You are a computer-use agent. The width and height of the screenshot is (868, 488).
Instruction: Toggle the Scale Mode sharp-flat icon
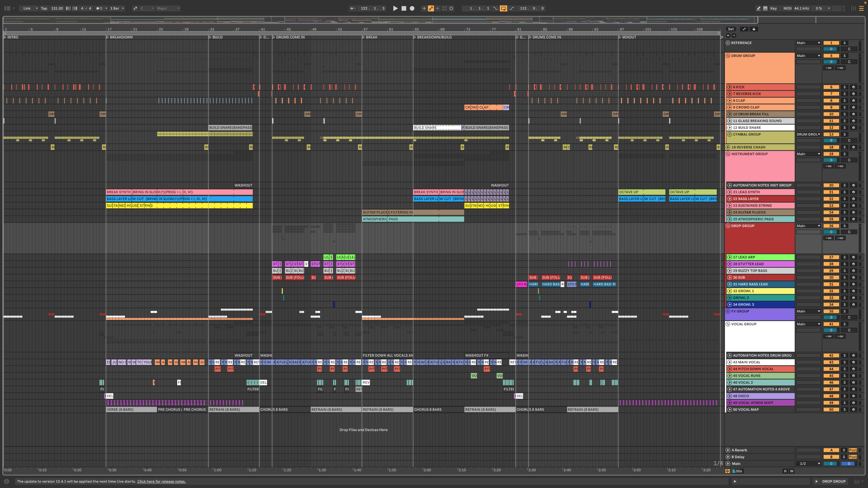[x=135, y=8]
